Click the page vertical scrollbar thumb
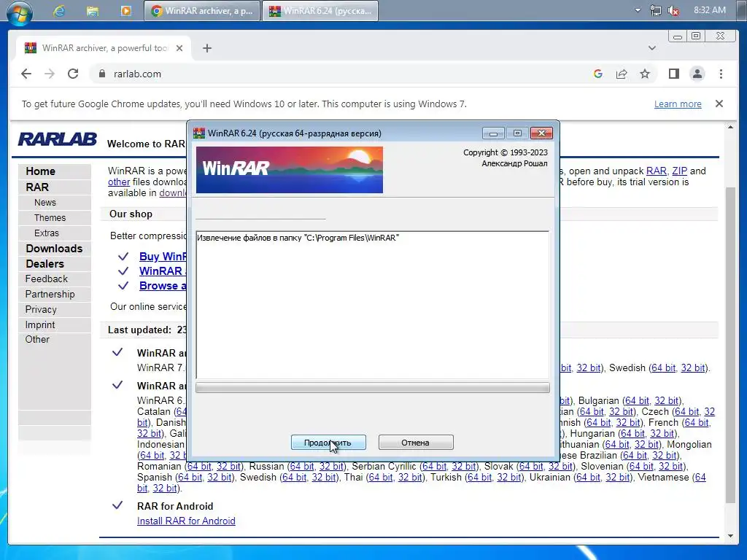Screen dimensions: 747x560 pyautogui.click(x=730, y=345)
